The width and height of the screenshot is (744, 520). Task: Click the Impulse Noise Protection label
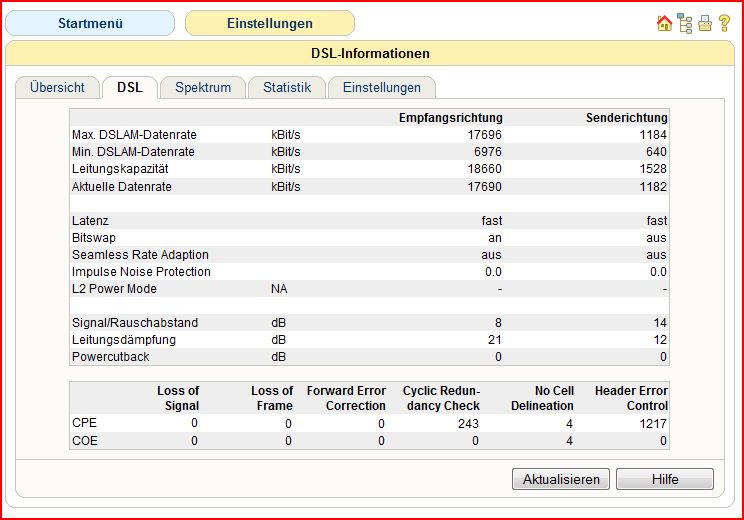[141, 272]
